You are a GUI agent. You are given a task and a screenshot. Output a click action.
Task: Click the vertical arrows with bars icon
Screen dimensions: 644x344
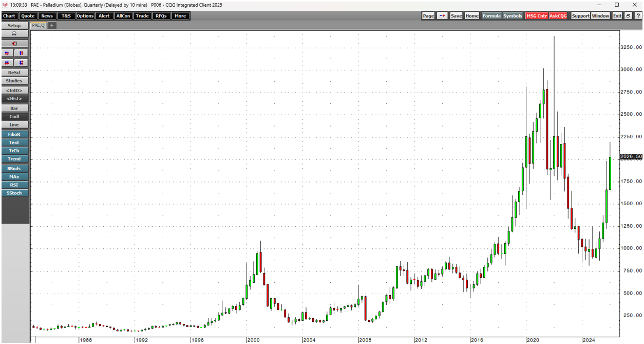[22, 63]
